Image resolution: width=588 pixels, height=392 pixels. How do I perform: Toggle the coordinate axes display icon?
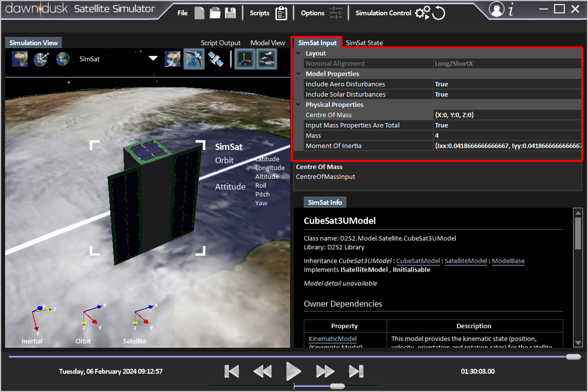pos(244,59)
